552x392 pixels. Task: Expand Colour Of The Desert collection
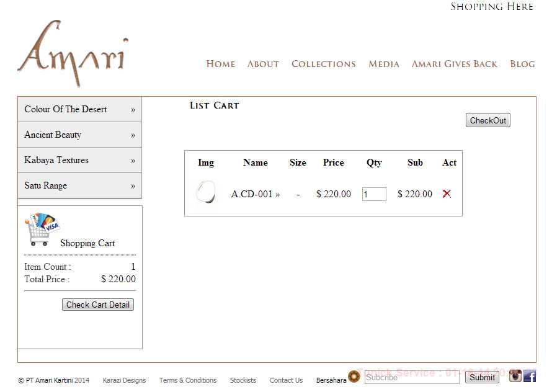coord(79,110)
